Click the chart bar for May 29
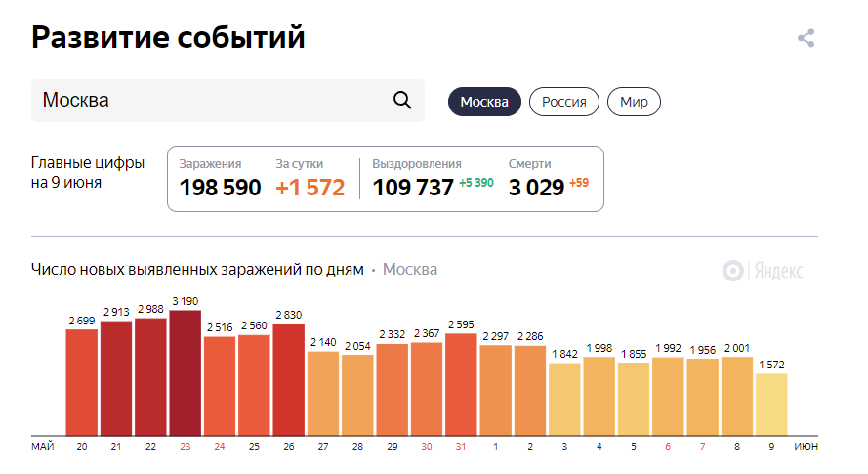The height and width of the screenshot is (474, 868). pyautogui.click(x=392, y=390)
